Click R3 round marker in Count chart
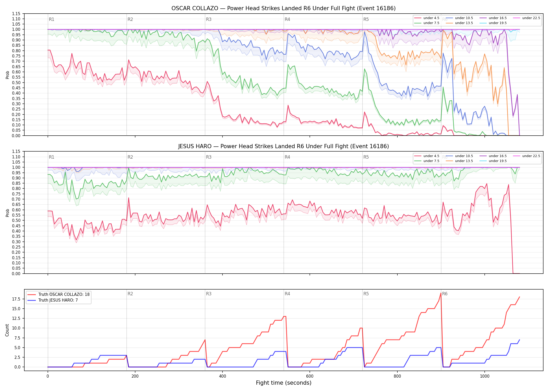Image resolution: width=549 pixels, height=392 pixels. (209, 294)
